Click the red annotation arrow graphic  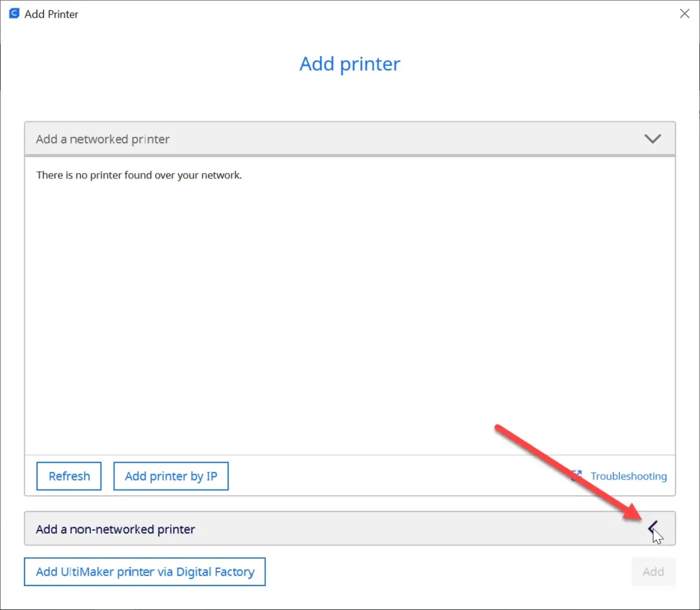568,471
